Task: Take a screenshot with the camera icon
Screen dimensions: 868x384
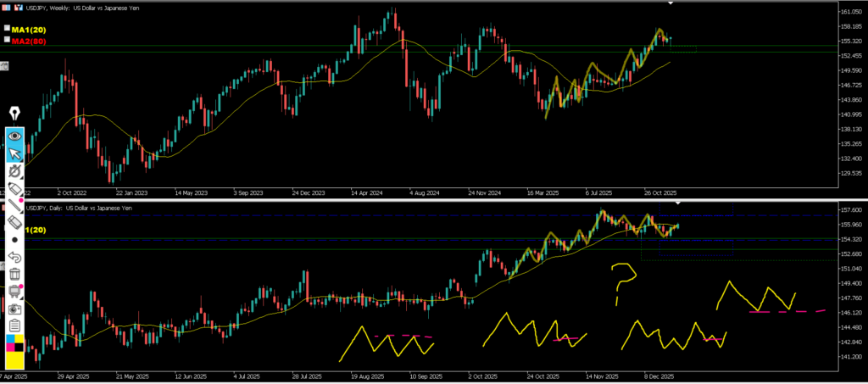Action: [14, 308]
